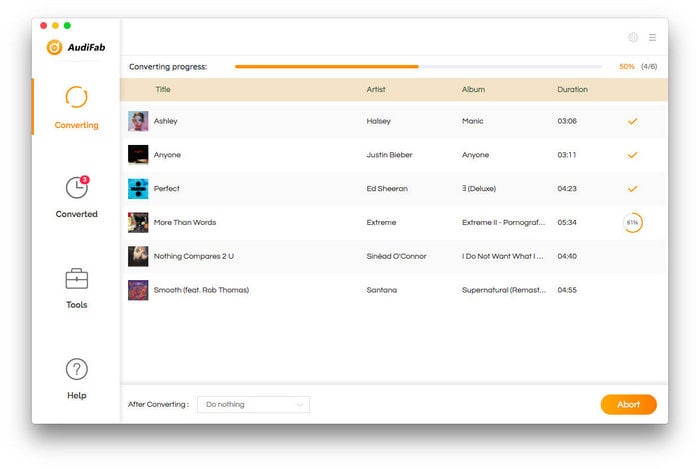This screenshot has height=469, width=700.
Task: Select Nothing Compares 2 U album cover
Action: (x=138, y=256)
